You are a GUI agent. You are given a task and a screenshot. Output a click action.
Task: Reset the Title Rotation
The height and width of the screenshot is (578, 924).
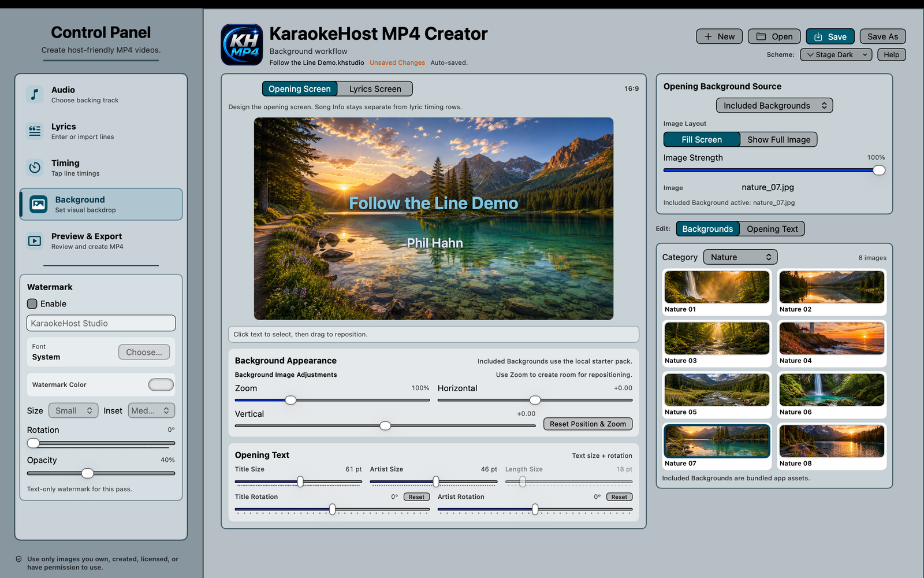pyautogui.click(x=416, y=497)
